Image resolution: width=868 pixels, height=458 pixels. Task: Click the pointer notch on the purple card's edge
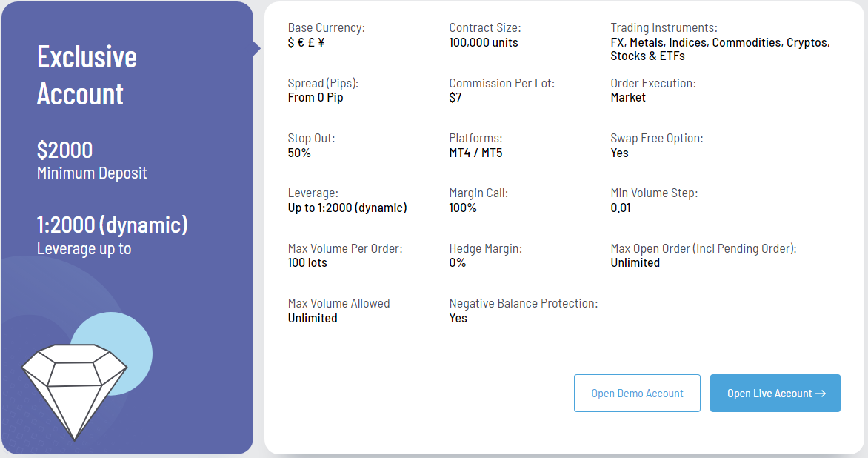coord(256,49)
